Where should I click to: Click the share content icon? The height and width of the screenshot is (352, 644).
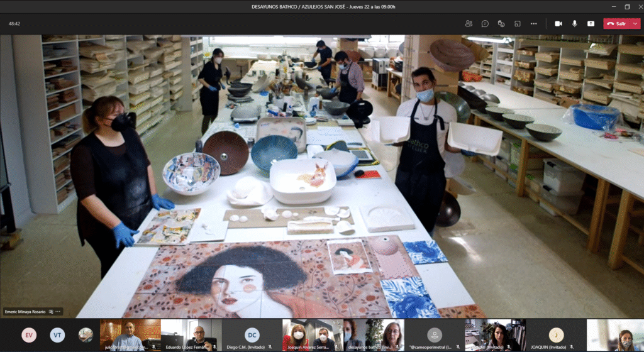[x=591, y=23]
